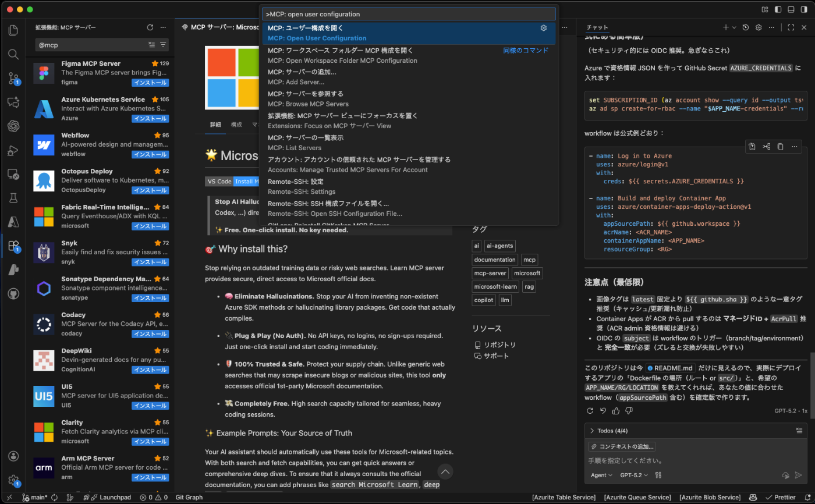
Task: Install Azure Kubernetes Service MCP server
Action: pos(150,118)
